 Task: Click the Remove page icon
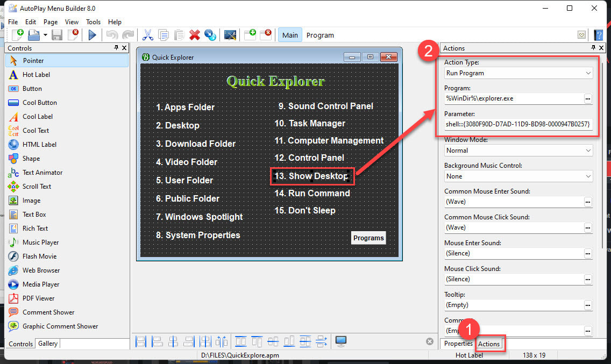pyautogui.click(x=266, y=35)
